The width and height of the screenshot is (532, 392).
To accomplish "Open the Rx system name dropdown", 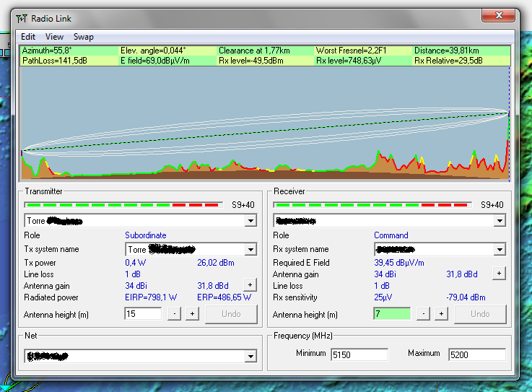I will coord(500,250).
